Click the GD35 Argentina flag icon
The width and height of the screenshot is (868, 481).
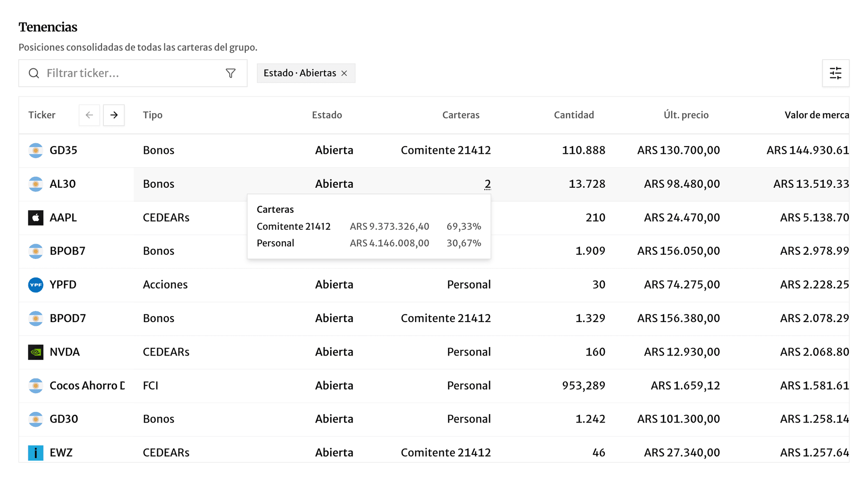[x=36, y=150]
